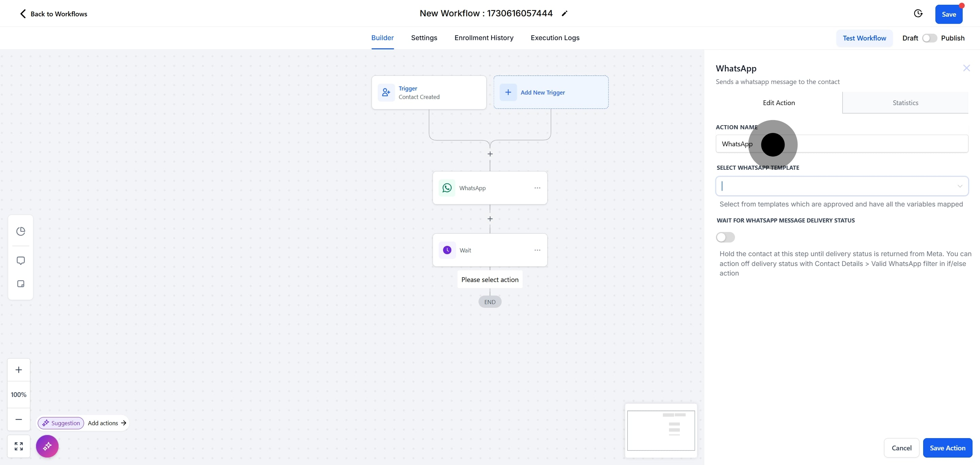Click the pencil icon to rename workflow

(565, 14)
